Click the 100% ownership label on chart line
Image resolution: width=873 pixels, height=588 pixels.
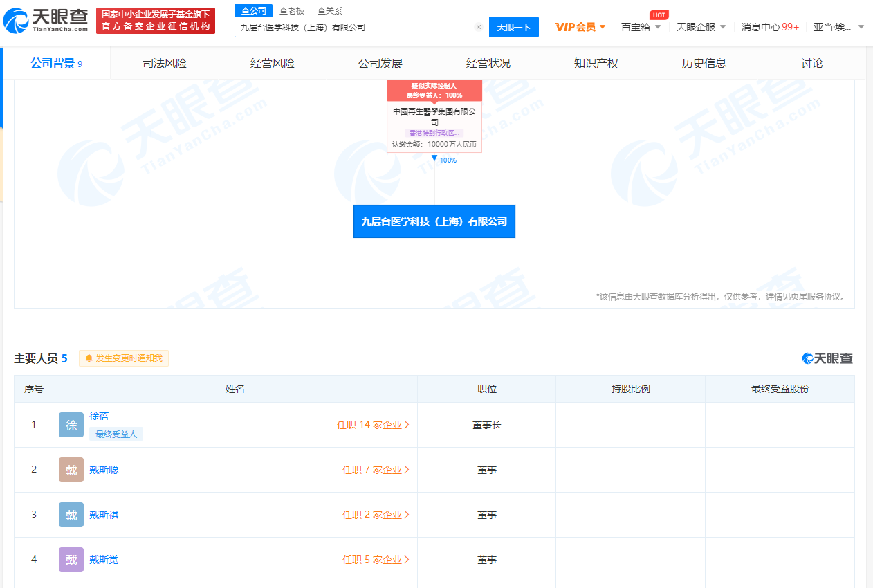coord(448,160)
